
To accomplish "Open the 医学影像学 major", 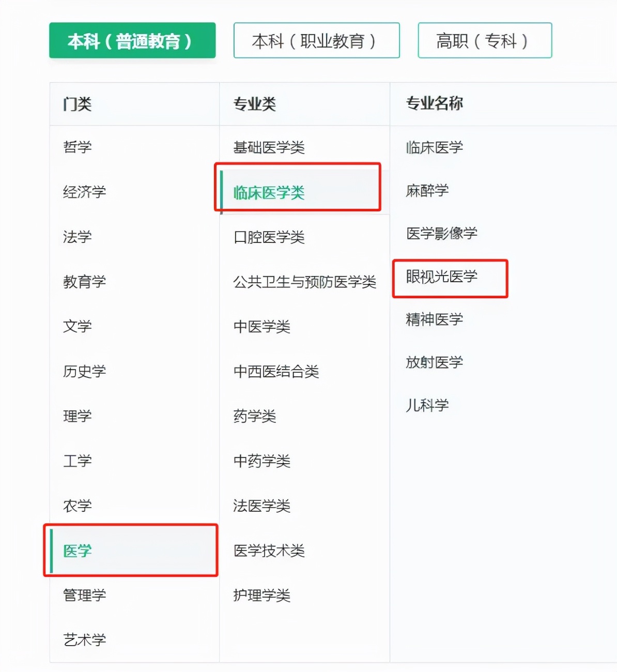I will (441, 233).
